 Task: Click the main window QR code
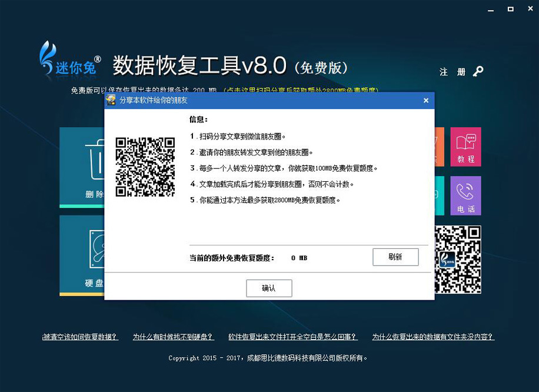click(x=458, y=260)
